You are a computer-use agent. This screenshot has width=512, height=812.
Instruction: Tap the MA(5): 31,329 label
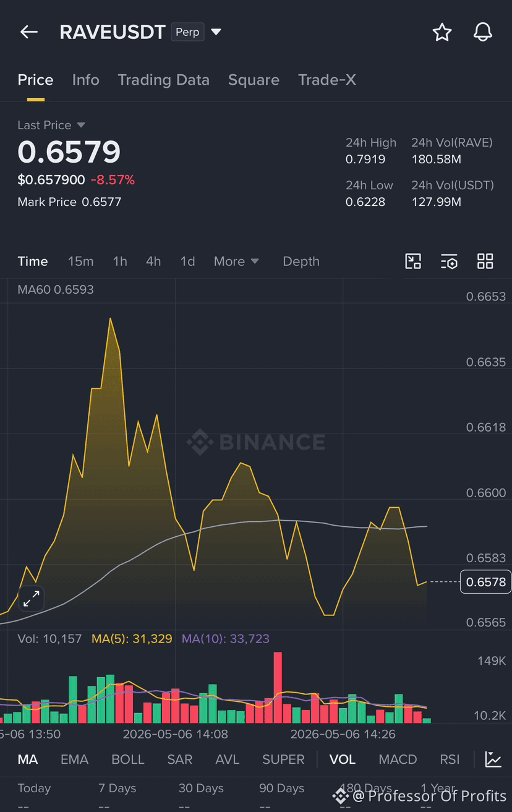coord(132,639)
